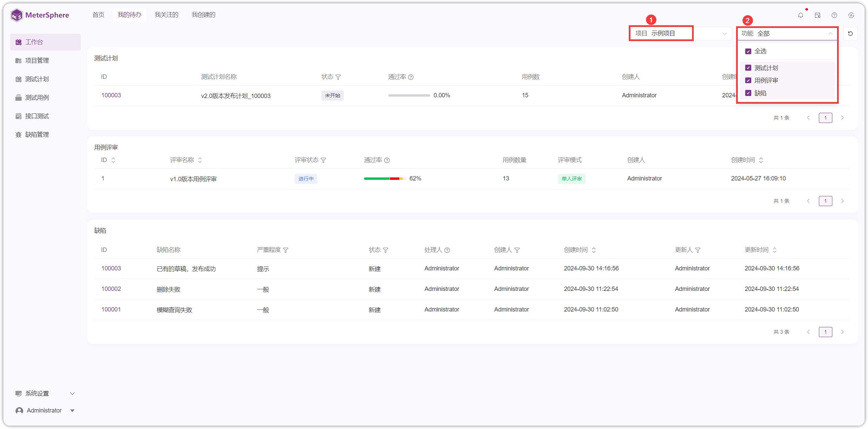Filter review status with funnel icon
This screenshot has width=868, height=429.
coord(323,160)
